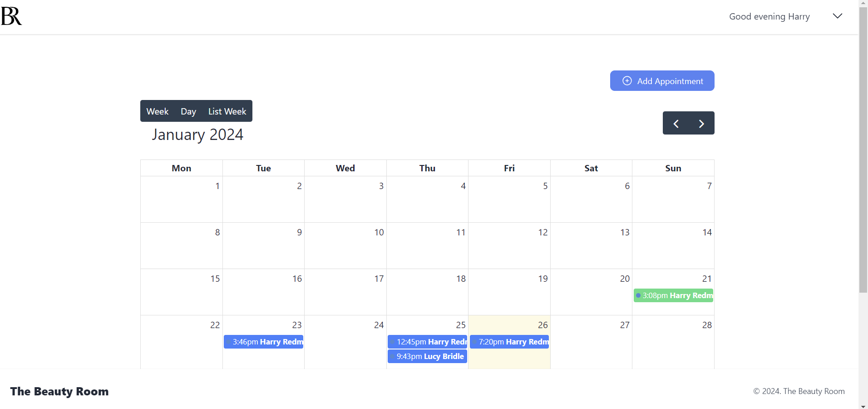Click the page vertical scrollbar
The image size is (868, 409).
[x=863, y=150]
